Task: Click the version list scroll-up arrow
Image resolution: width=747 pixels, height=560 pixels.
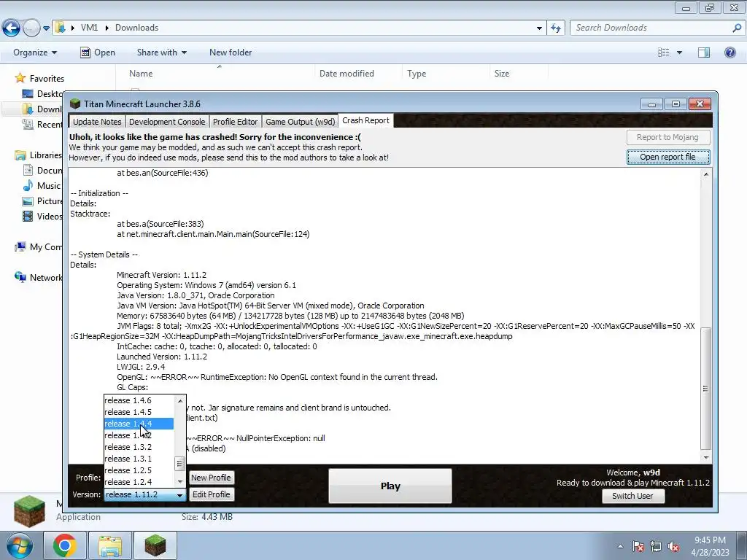Action: pos(180,401)
